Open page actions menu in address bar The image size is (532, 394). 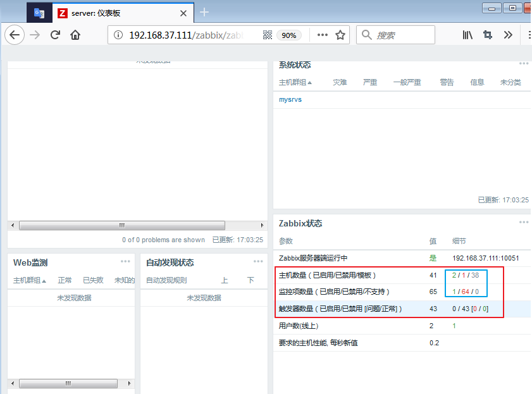pyautogui.click(x=322, y=35)
